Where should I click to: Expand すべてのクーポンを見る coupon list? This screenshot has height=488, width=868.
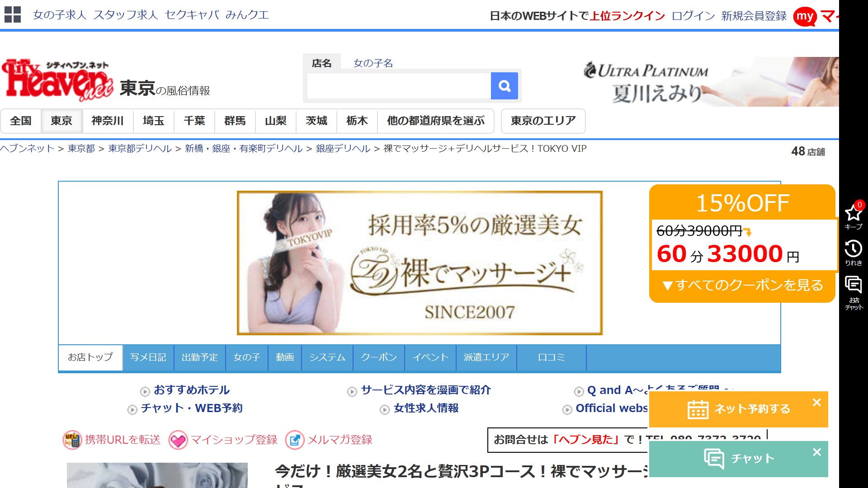(742, 285)
